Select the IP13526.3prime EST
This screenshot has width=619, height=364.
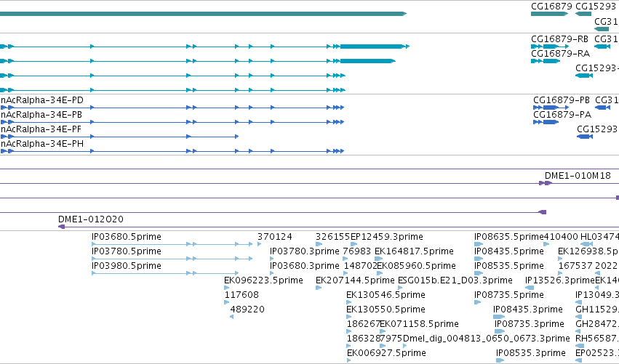click(530, 288)
